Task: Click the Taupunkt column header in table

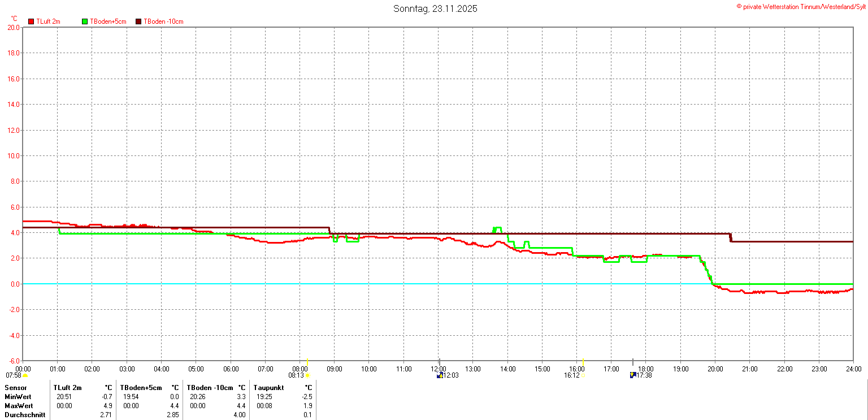Action: point(269,388)
